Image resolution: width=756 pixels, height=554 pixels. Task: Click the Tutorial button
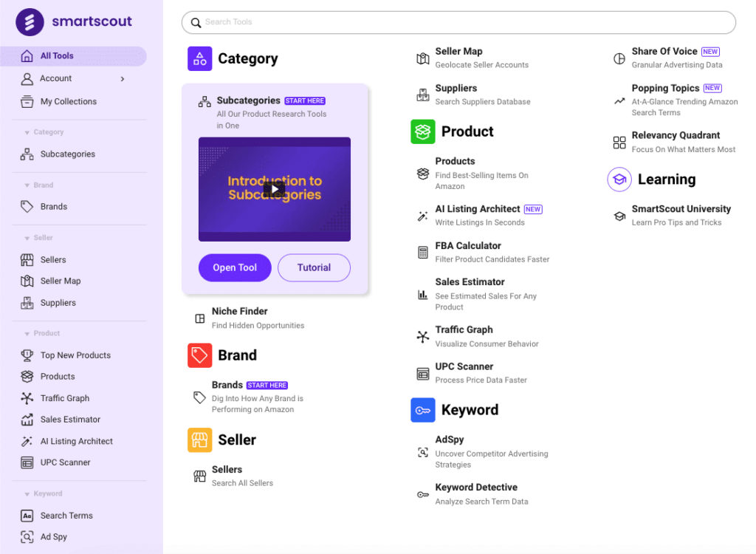(x=314, y=267)
